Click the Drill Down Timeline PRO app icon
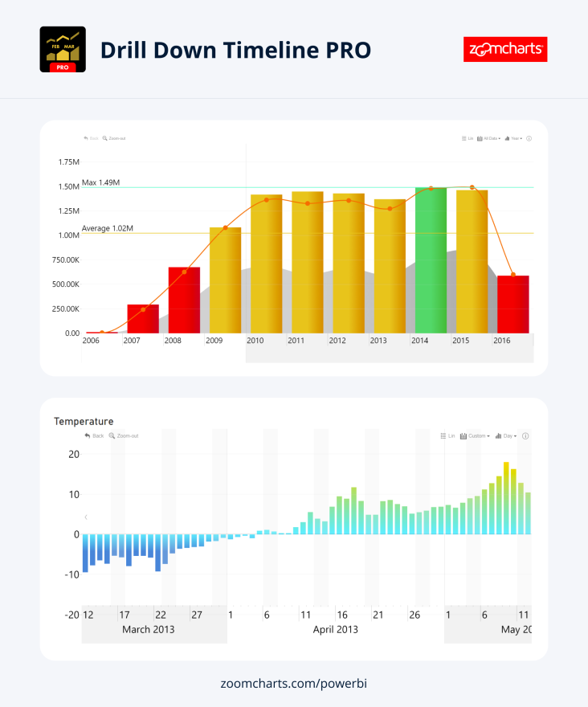The height and width of the screenshot is (707, 588). point(63,49)
